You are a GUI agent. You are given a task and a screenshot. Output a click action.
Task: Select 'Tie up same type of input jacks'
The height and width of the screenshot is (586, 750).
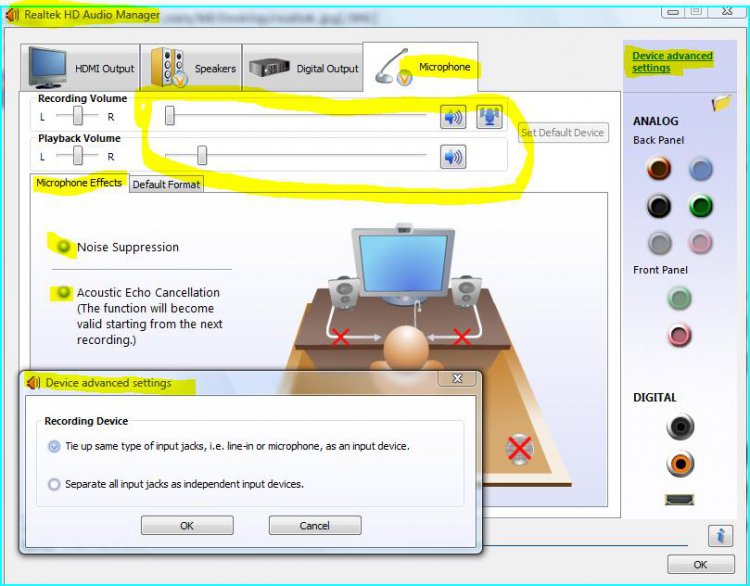click(x=54, y=446)
